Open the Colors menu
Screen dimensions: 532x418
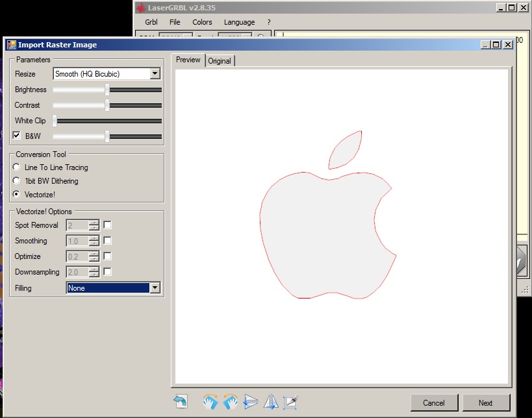202,22
